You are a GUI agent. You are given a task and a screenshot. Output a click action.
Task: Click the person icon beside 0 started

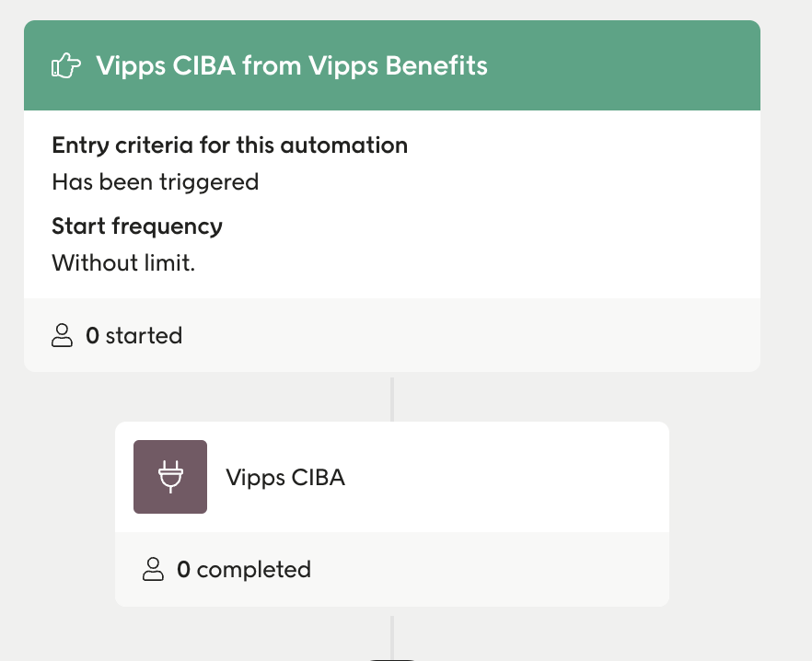pyautogui.click(x=62, y=335)
